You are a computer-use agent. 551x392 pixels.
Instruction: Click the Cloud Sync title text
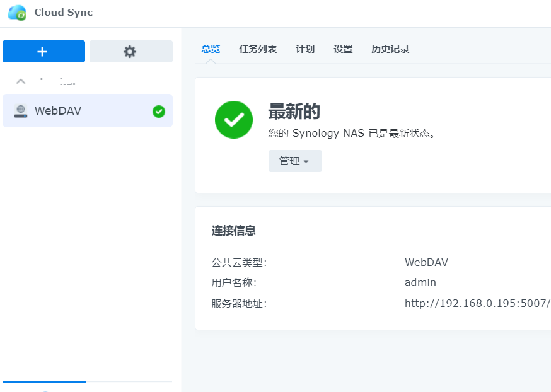point(64,13)
